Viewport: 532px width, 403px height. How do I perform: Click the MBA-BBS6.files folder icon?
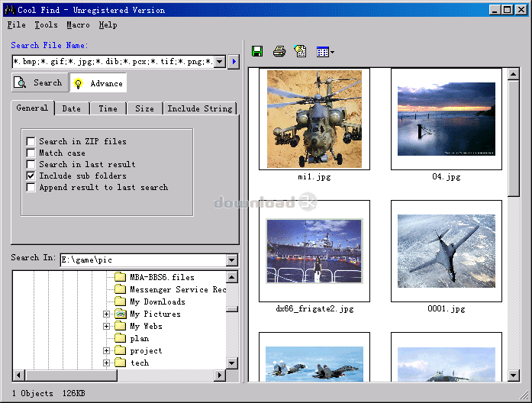click(120, 277)
